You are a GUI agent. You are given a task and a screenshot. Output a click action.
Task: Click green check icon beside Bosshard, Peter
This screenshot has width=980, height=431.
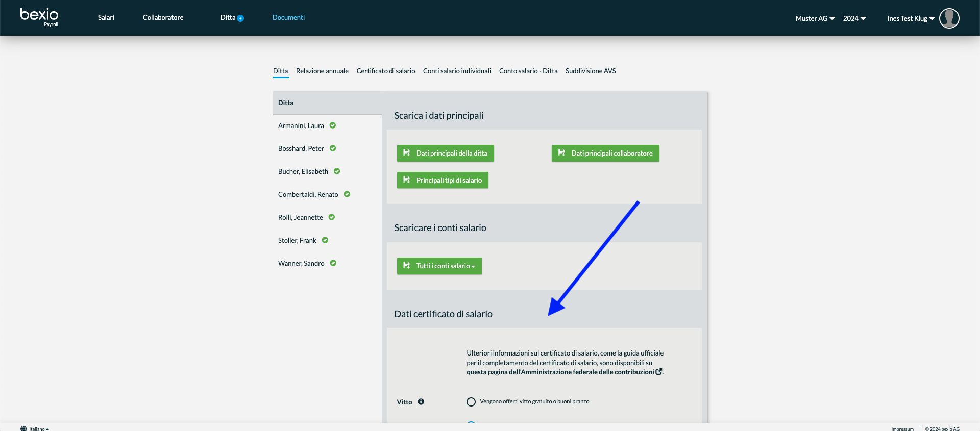coord(333,148)
